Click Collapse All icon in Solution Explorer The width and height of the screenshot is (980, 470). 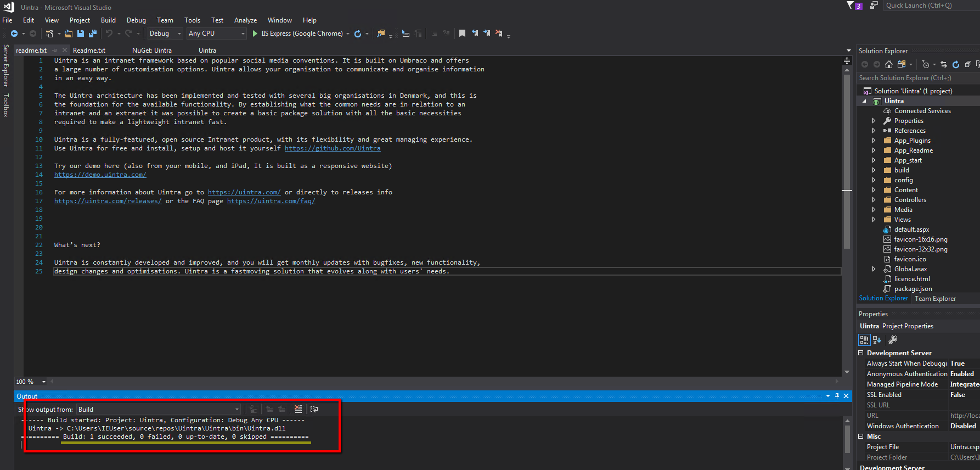click(x=968, y=64)
